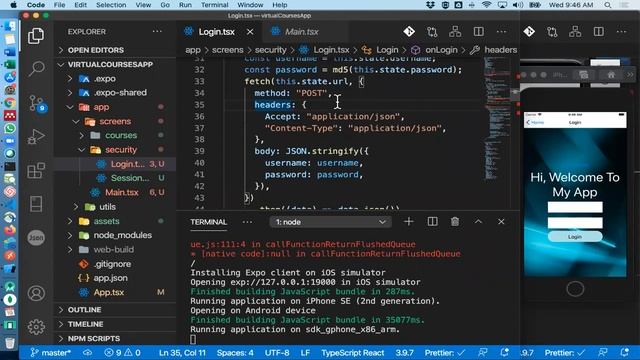Open the Json activity bar icon
This screenshot has height=360, width=640.
(x=36, y=238)
